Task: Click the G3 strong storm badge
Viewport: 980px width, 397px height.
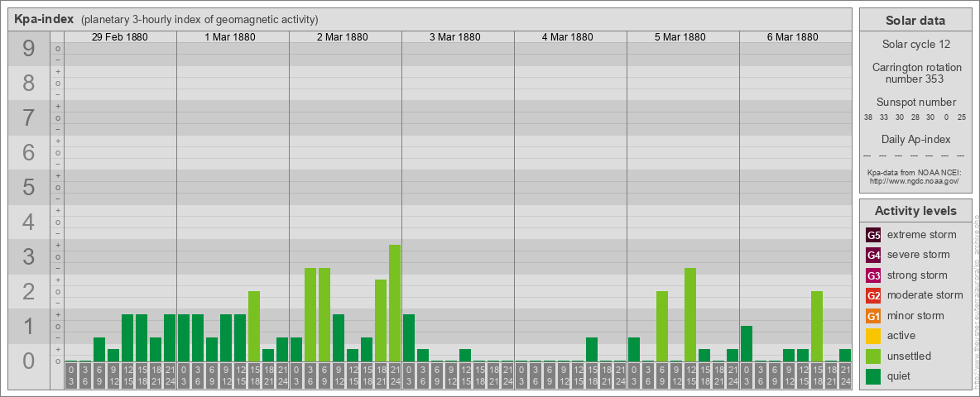Action: click(873, 275)
